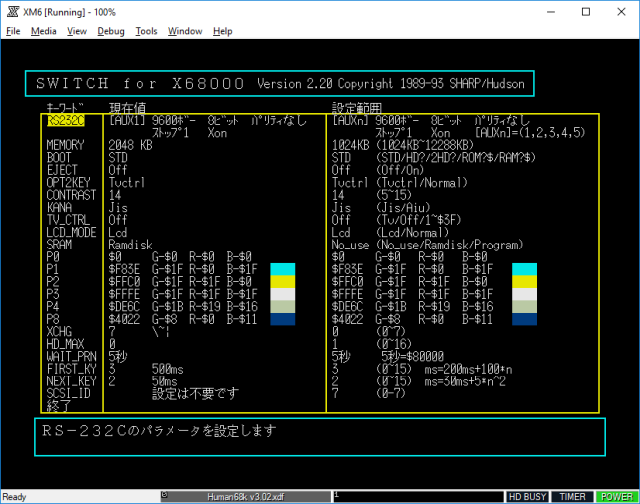Open the Help menu

point(222,31)
